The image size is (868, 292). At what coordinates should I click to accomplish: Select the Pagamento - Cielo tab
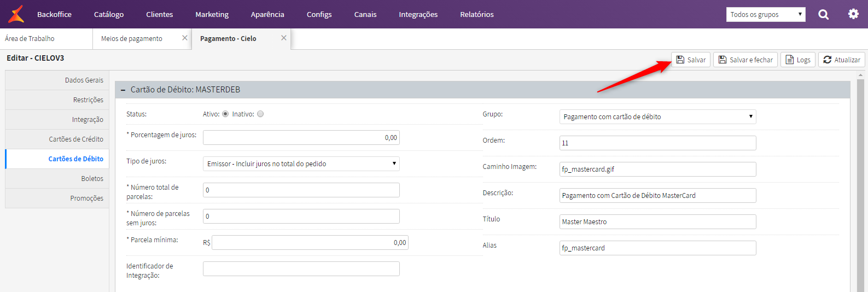click(241, 38)
